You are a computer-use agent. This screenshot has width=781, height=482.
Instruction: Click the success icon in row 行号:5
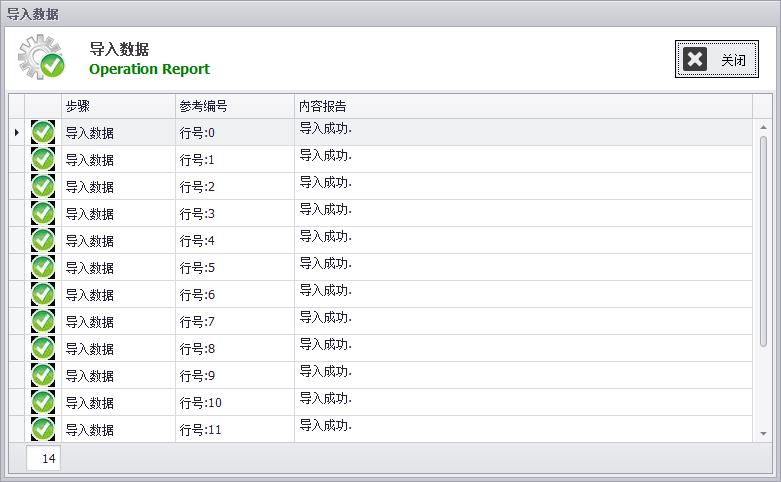(42, 267)
